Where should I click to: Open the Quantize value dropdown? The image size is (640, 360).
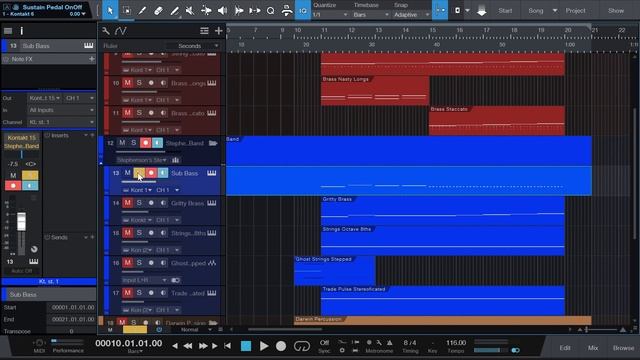point(330,15)
